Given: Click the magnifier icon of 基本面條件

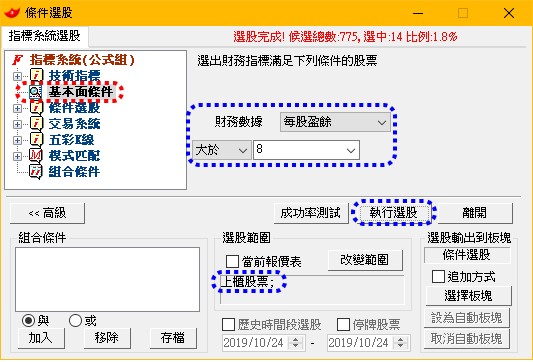Looking at the screenshot, I should pos(35,92).
